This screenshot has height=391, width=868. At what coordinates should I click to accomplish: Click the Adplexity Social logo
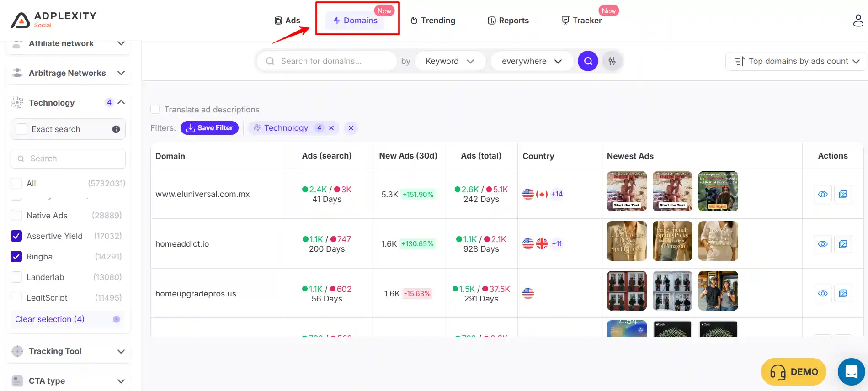(x=53, y=20)
